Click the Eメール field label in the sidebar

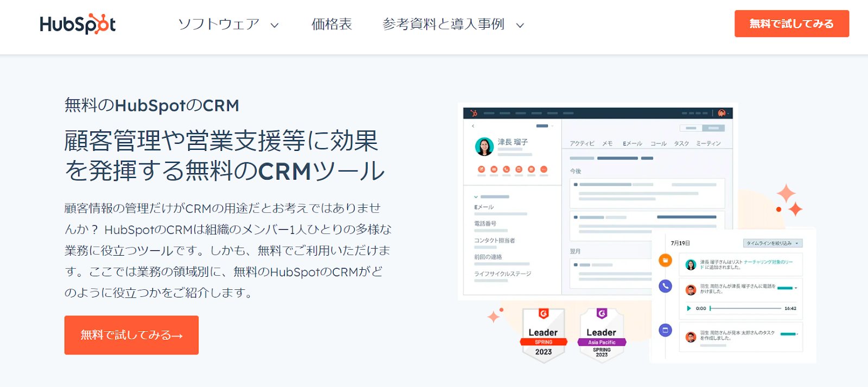[484, 207]
